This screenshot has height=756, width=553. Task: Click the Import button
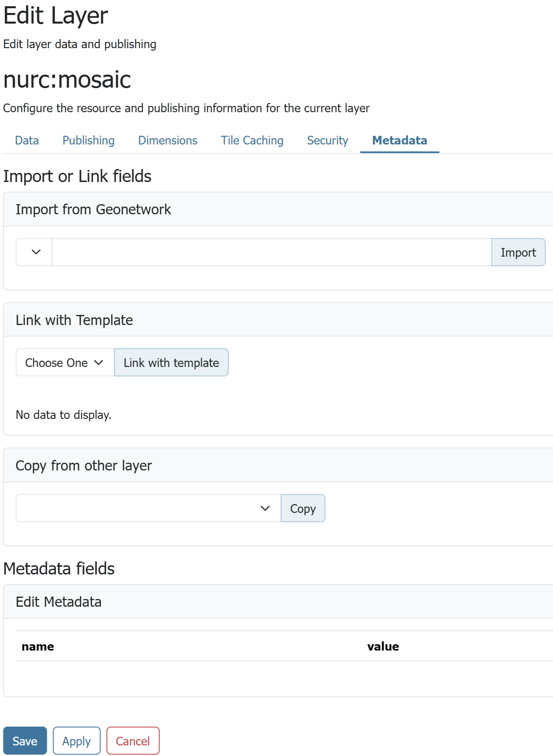(x=518, y=252)
